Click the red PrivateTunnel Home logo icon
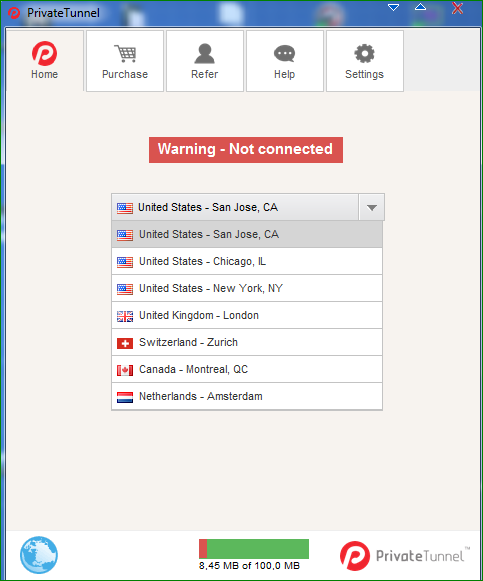 (44, 53)
